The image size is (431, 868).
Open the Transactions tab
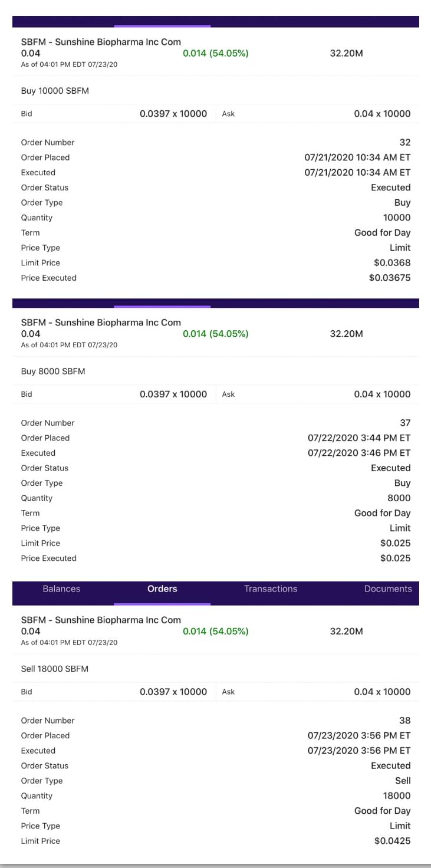(x=271, y=588)
